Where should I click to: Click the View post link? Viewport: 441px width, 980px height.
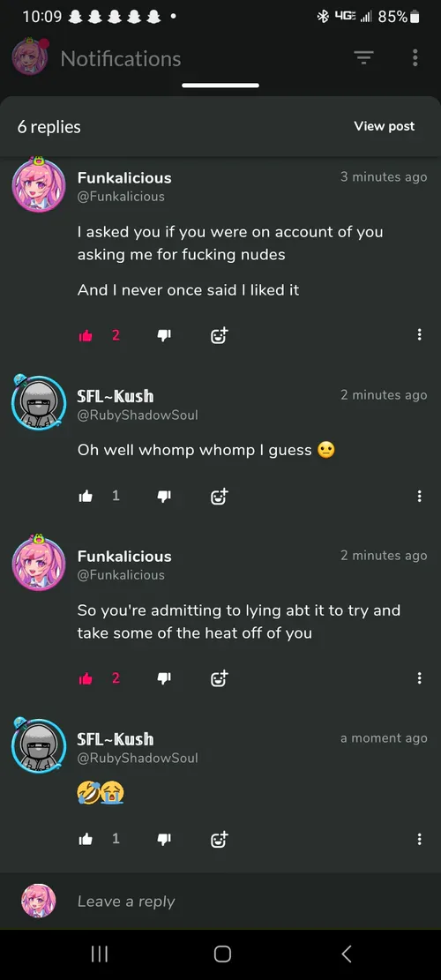coord(385,126)
